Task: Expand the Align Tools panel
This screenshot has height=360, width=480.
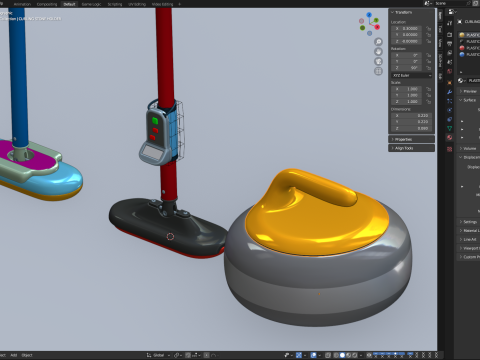Action: pos(412,148)
